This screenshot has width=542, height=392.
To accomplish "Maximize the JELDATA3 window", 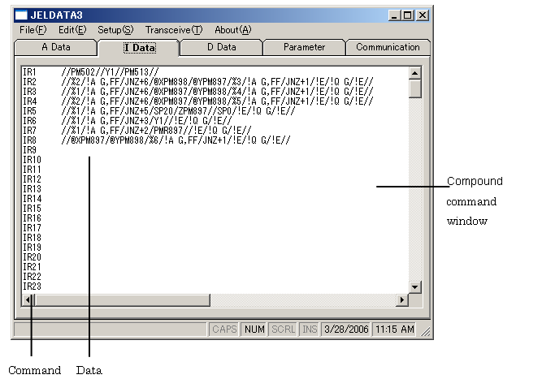I will point(408,15).
